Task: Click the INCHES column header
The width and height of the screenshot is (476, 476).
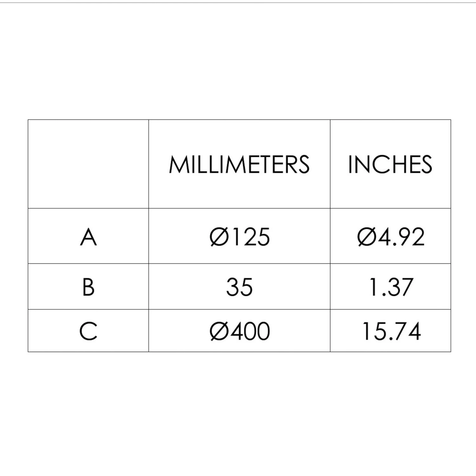Action: click(x=390, y=165)
